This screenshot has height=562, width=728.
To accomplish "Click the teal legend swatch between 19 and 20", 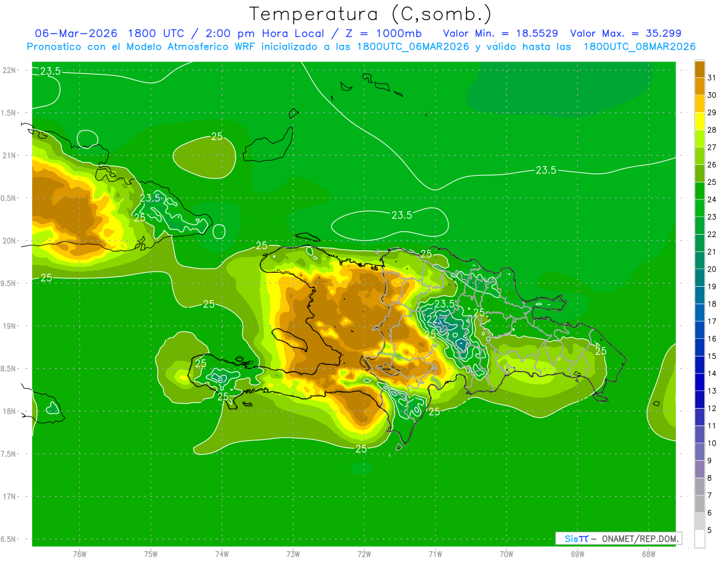I will pyautogui.click(x=699, y=278).
